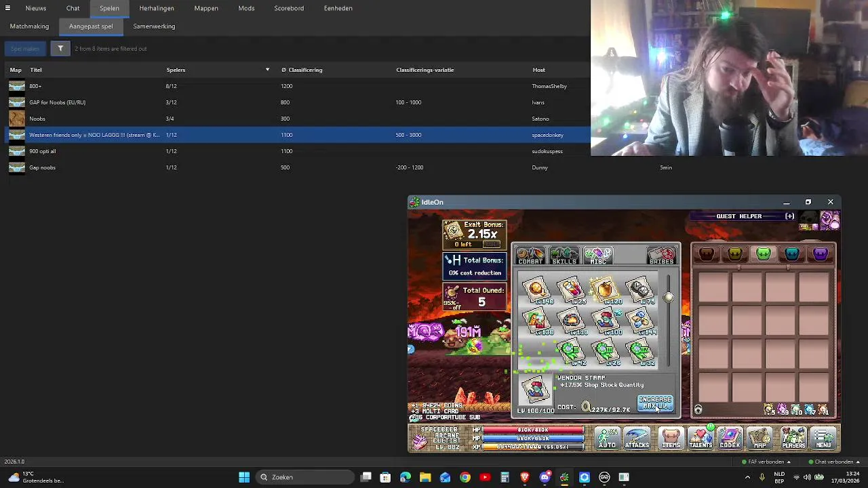Screen dimensions: 868x488
Task: Switch to the Chat tab
Action: [73, 8]
